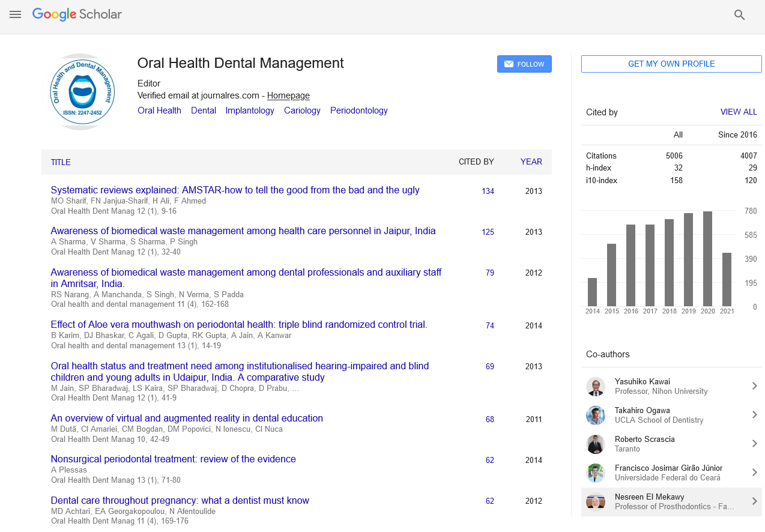Open Nesreen El Mekawy chevron arrow
The width and height of the screenshot is (765, 532).
coord(754,501)
